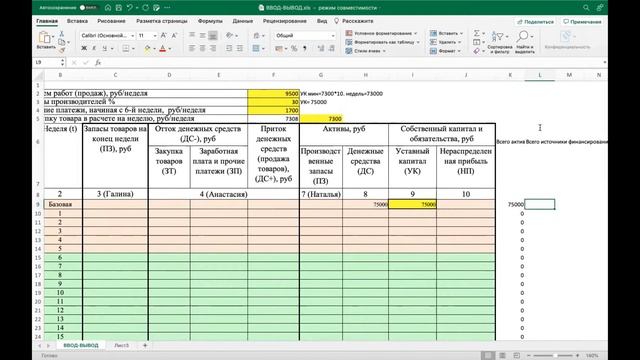Click the Format Painter brush icon
The image size is (640, 360).
[x=62, y=50]
